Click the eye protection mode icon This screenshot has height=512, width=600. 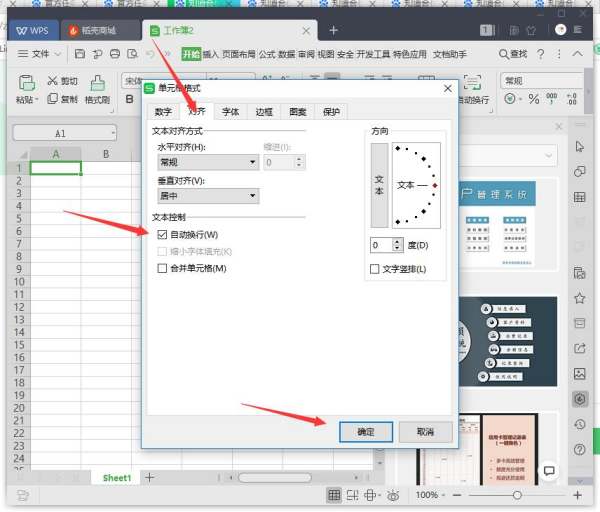[393, 495]
